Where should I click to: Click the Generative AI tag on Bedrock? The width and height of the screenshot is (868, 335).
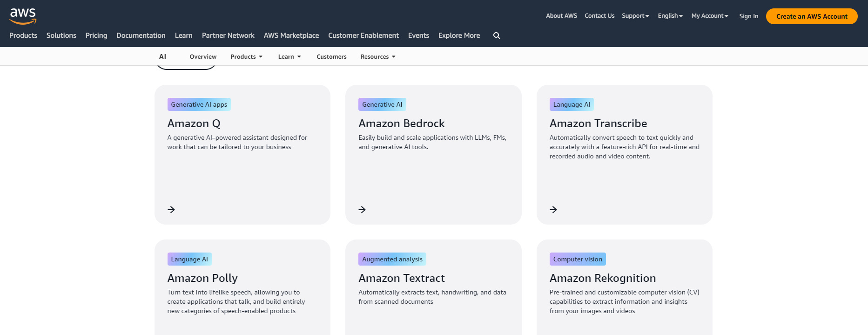pos(382,104)
